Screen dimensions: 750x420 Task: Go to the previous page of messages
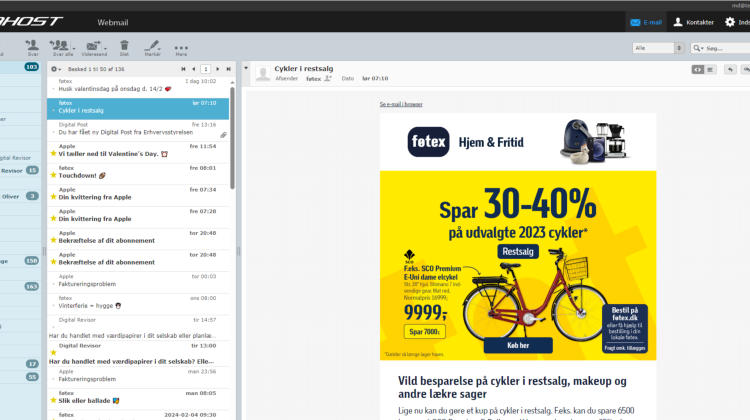pos(194,69)
